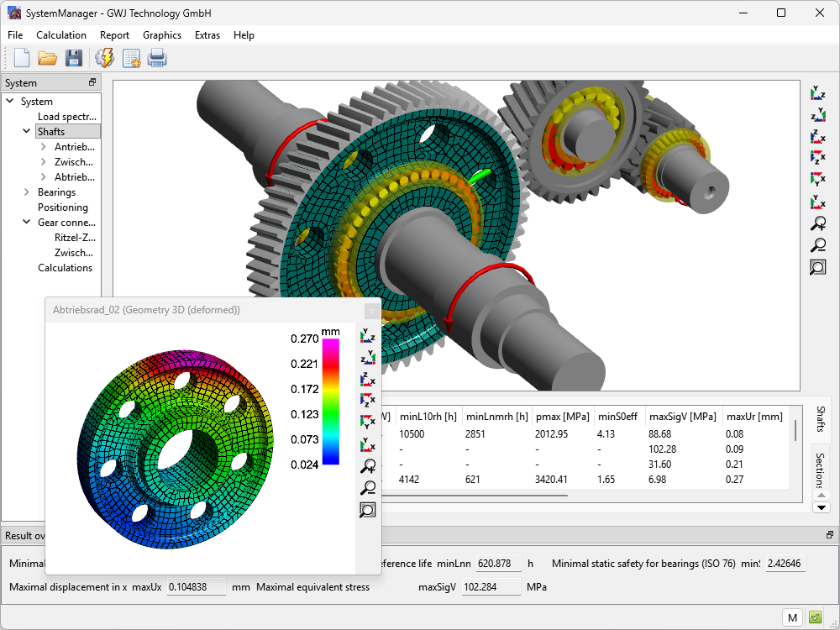
Task: Click the Open file folder icon
Action: pyautogui.click(x=47, y=58)
